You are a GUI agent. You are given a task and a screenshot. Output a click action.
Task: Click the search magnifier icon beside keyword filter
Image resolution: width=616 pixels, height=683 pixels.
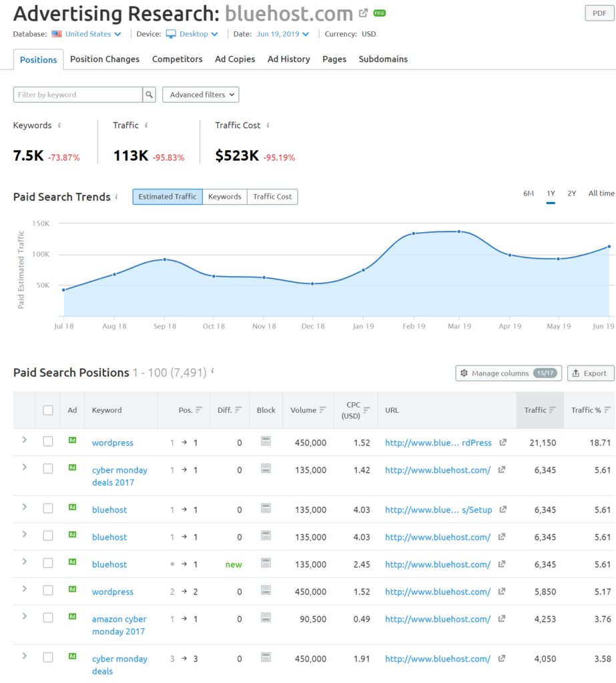pos(150,95)
